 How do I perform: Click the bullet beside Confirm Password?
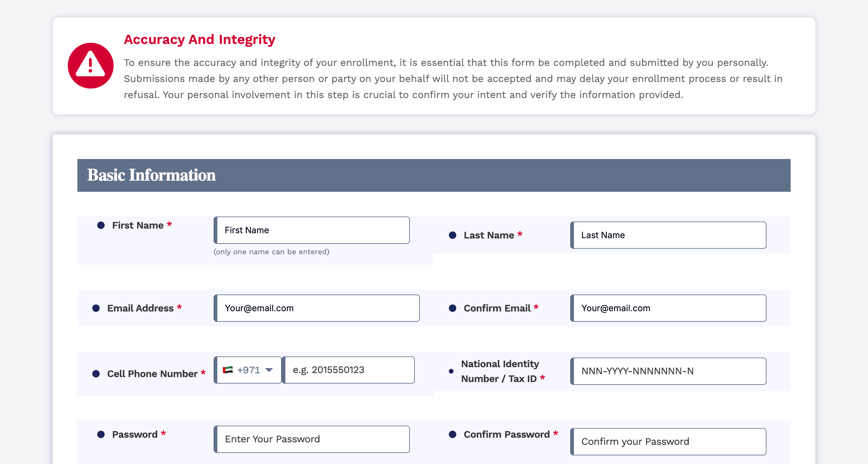[x=453, y=434]
